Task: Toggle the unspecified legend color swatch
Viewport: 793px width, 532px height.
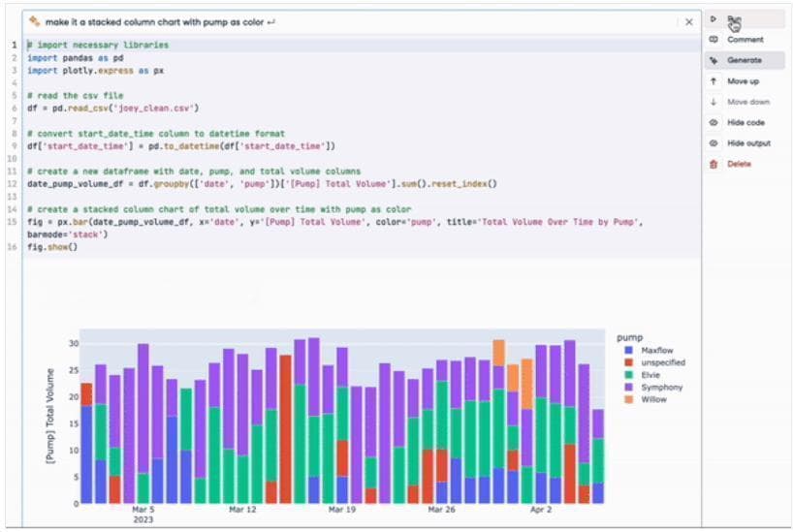Action: (x=628, y=362)
